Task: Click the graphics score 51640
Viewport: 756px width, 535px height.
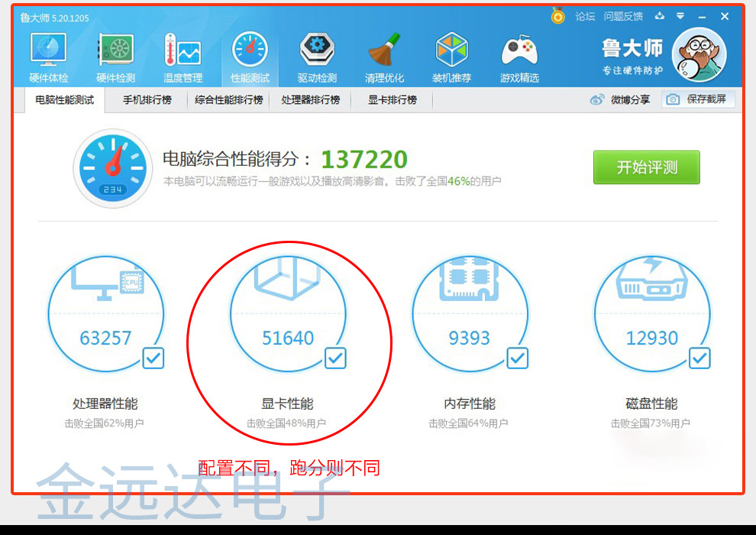Action: pos(288,338)
